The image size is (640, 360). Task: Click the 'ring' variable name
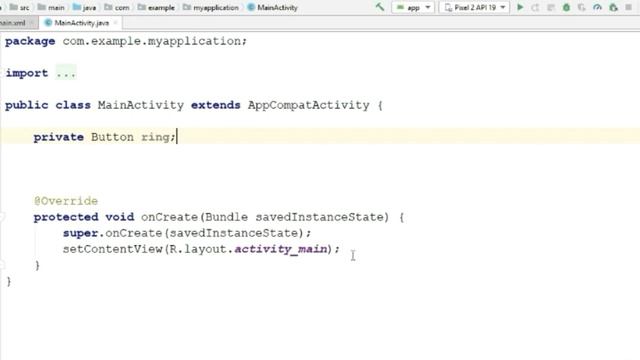coord(156,137)
